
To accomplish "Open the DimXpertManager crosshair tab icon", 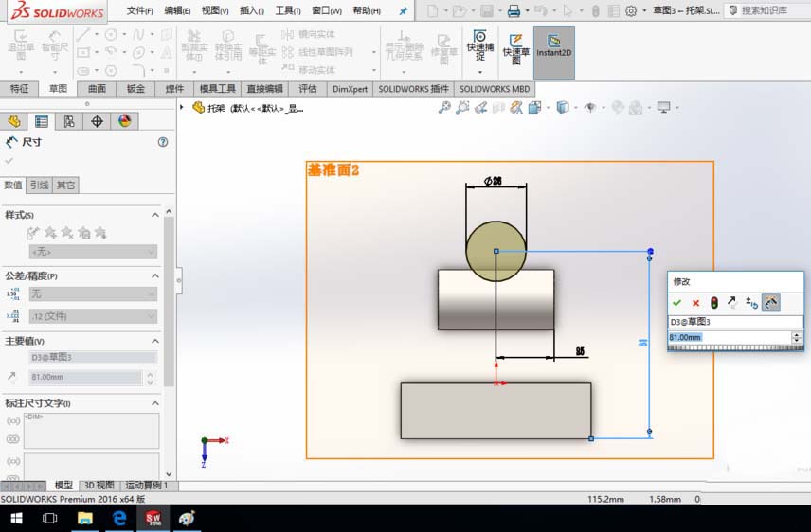I will click(97, 121).
